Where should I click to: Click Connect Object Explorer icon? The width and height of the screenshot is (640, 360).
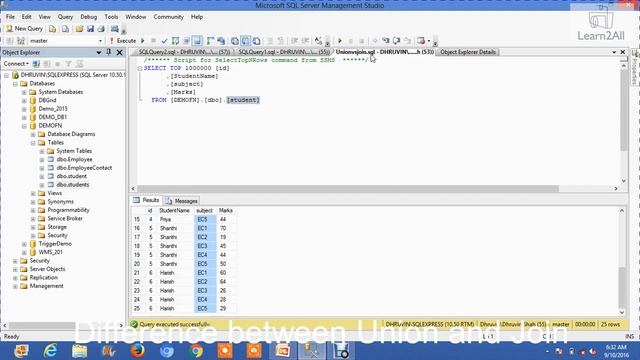[x=36, y=64]
